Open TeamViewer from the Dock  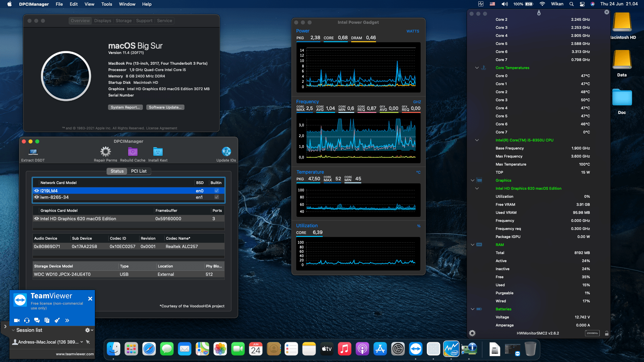click(416, 349)
